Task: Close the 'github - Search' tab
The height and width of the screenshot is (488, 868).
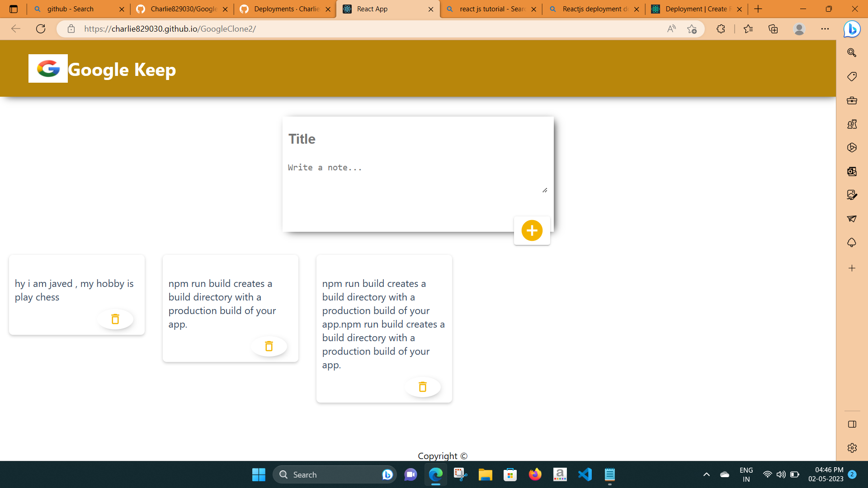Action: coord(122,9)
